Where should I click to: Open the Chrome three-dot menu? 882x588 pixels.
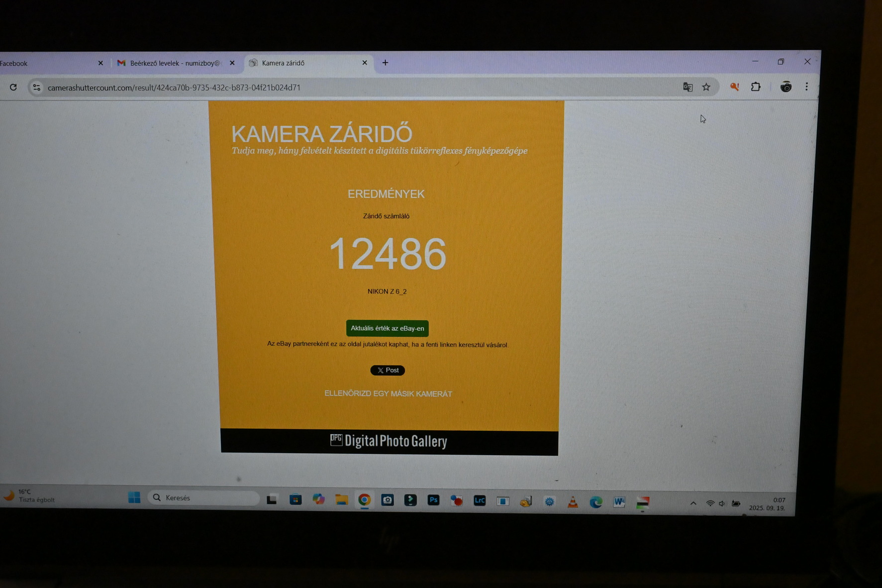tap(807, 87)
